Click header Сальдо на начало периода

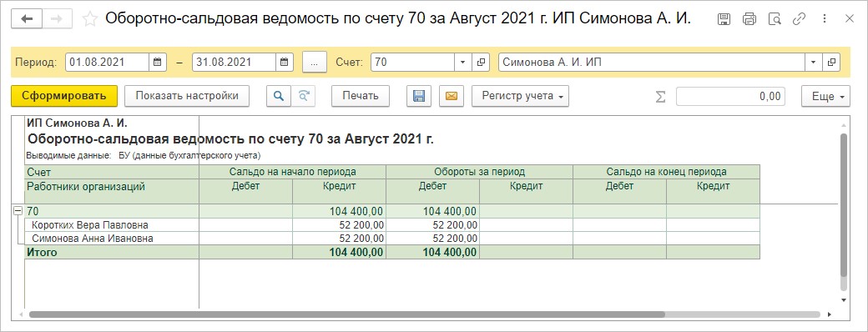click(292, 172)
